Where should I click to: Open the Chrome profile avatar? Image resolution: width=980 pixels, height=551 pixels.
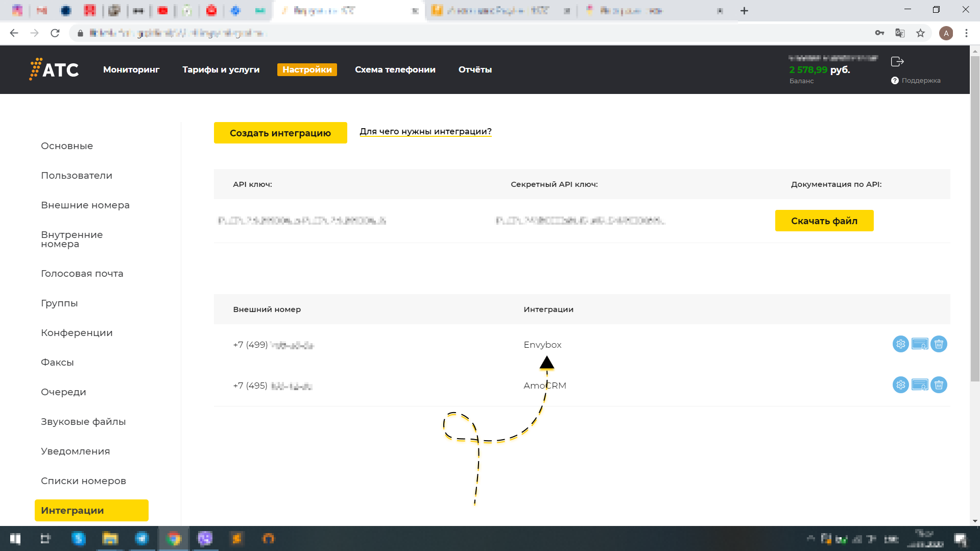(946, 33)
